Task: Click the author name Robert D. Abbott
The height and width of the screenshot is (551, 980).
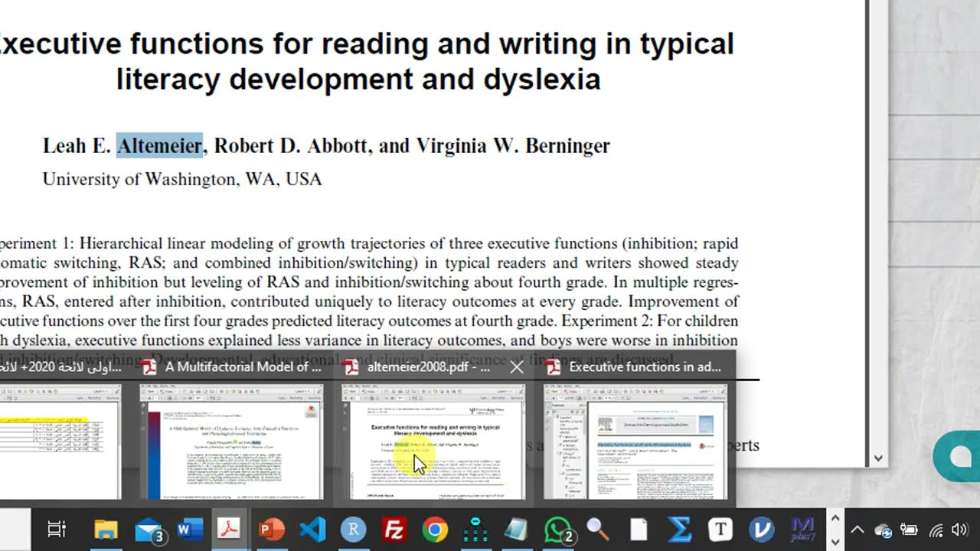Action: tap(291, 145)
